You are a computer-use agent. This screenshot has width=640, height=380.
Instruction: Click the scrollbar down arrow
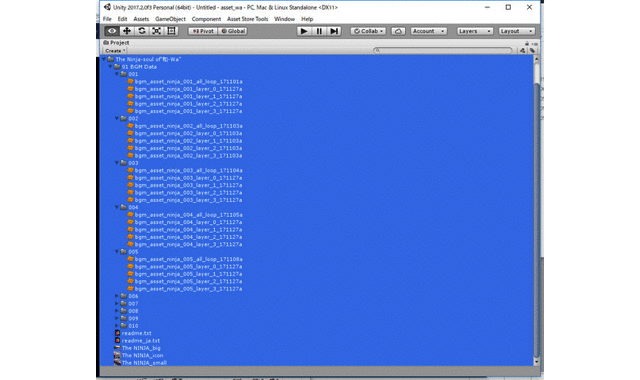(537, 362)
